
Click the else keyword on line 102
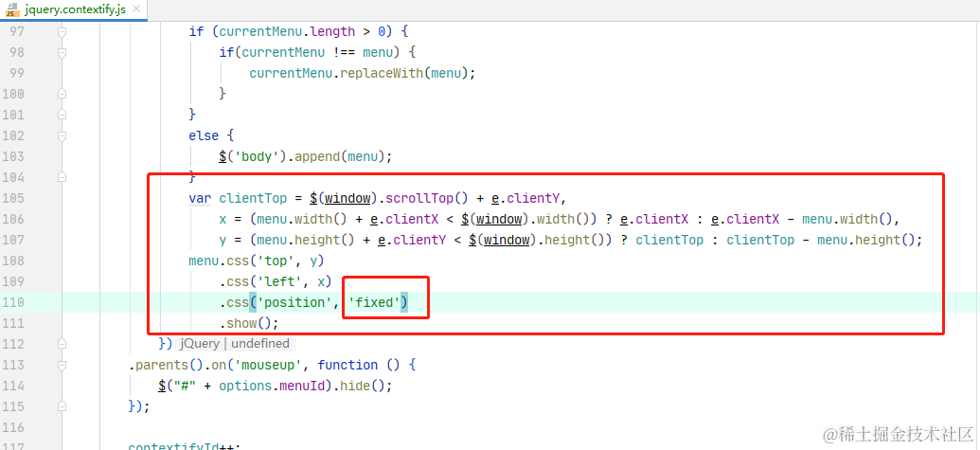(204, 135)
